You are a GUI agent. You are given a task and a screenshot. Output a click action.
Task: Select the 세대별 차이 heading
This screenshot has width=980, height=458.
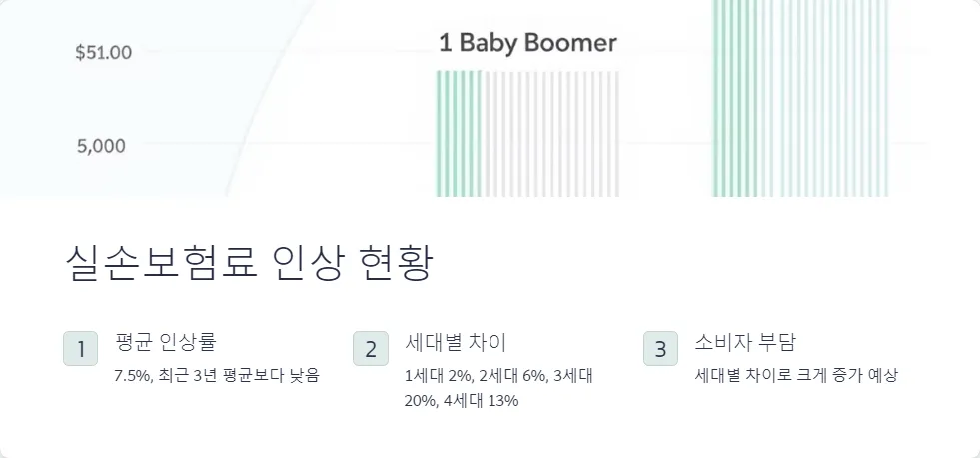tap(456, 342)
